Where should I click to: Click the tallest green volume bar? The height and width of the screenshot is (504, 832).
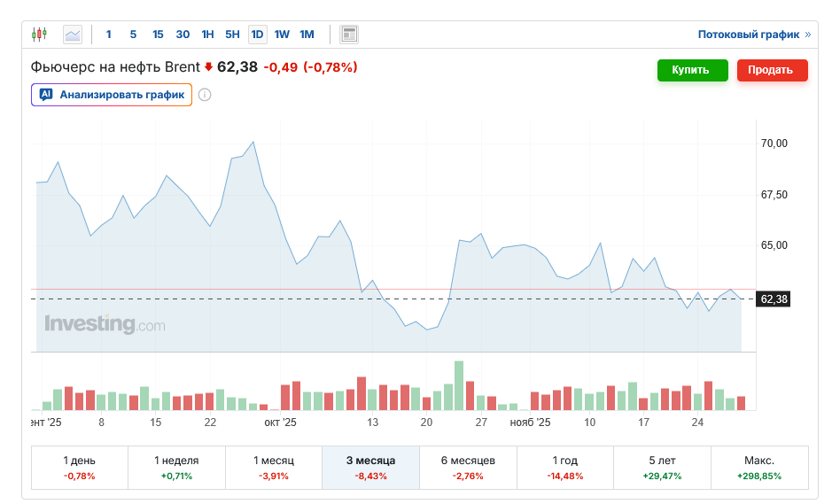click(x=459, y=385)
